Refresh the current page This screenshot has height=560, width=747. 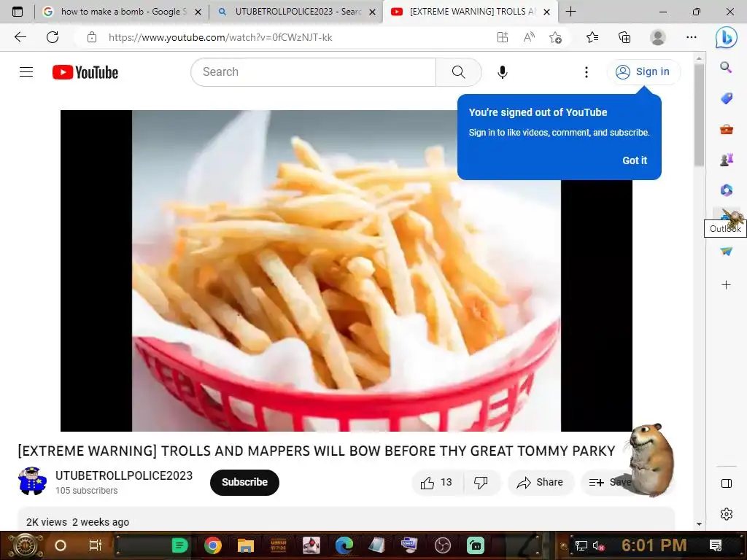[53, 37]
